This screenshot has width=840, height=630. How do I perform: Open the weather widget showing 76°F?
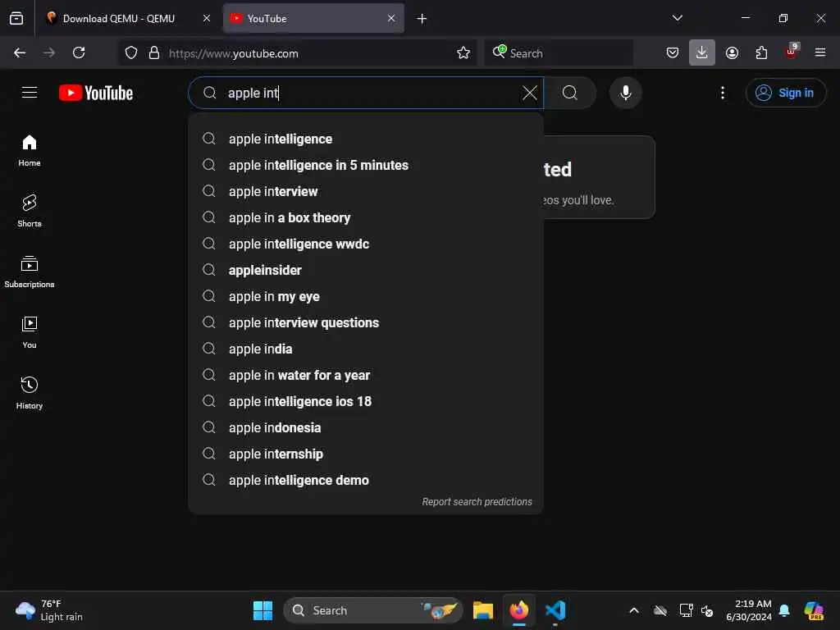pos(49,610)
